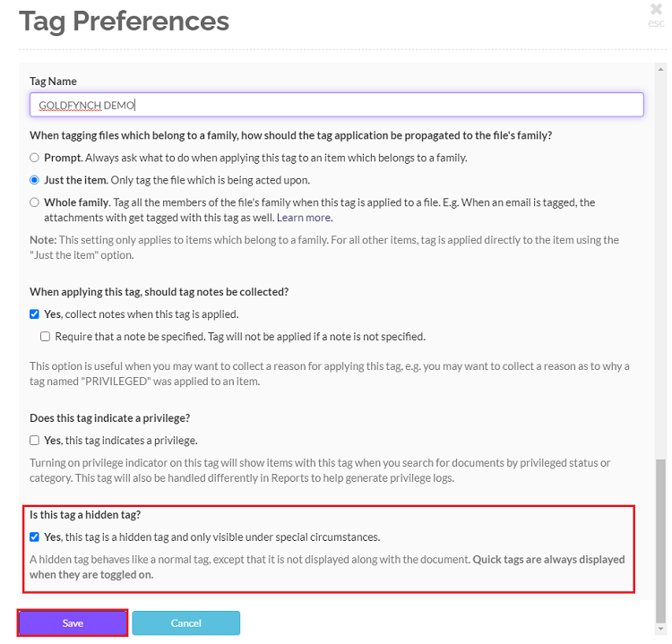Screen dimensions: 672x644
Task: Click the Tag Name text field
Action: 336,105
